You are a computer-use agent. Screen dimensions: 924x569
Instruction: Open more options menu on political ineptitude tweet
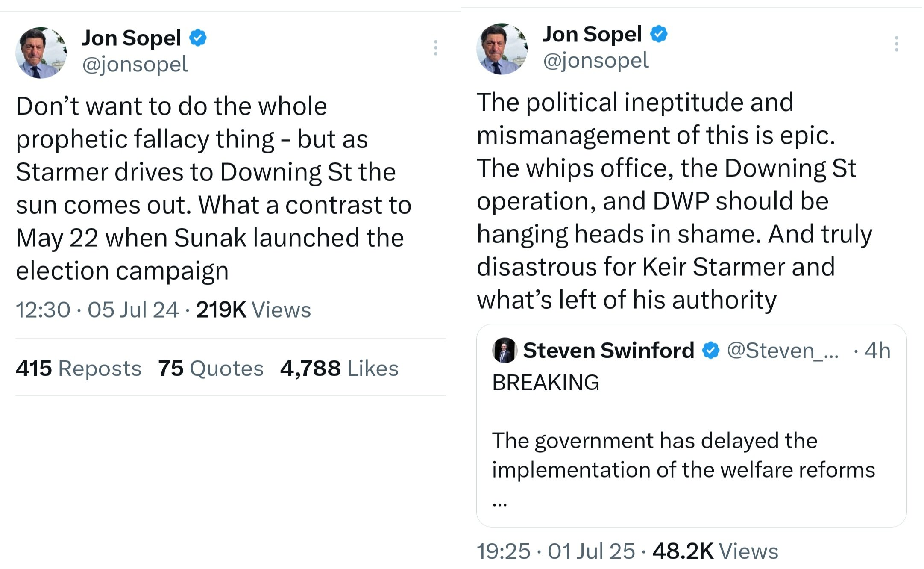896,44
